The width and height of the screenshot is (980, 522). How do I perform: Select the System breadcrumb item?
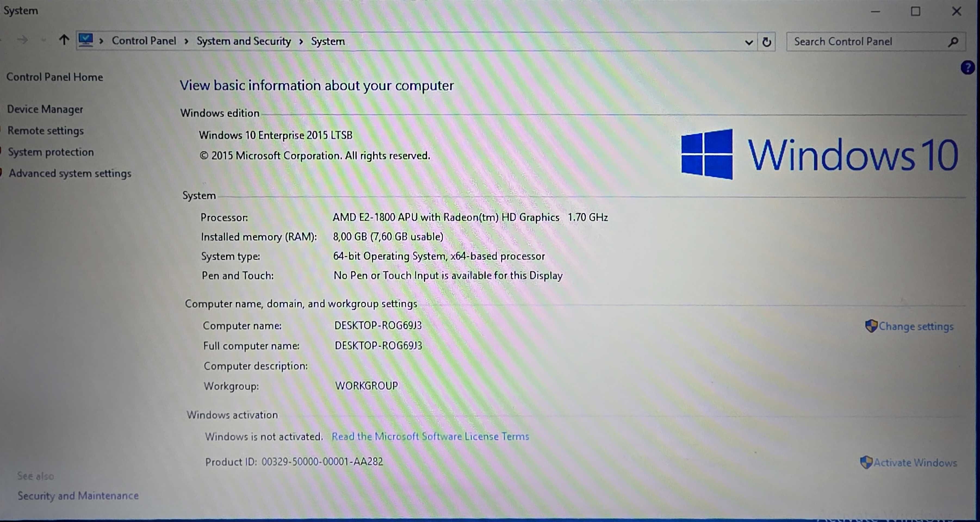328,41
